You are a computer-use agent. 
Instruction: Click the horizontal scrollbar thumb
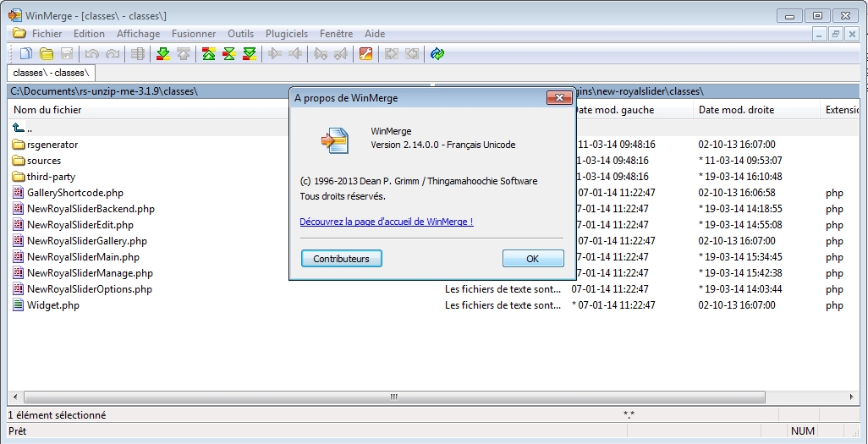(x=394, y=397)
